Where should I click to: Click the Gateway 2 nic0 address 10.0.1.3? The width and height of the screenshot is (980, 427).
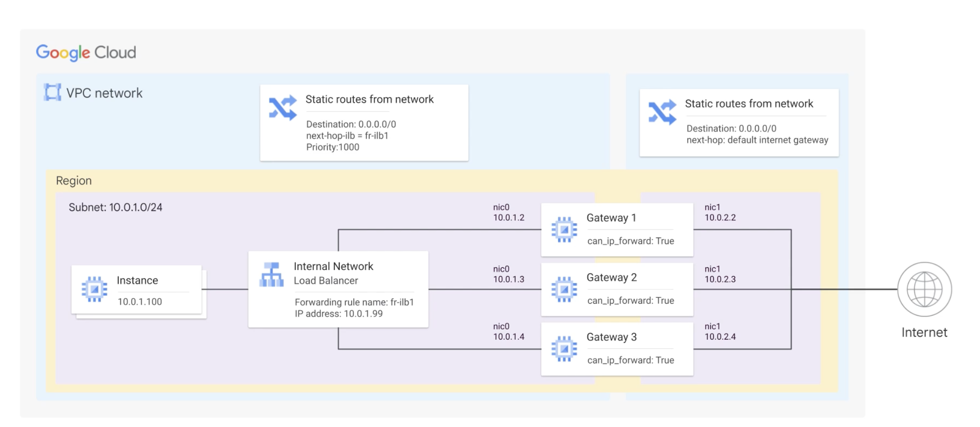(x=508, y=279)
